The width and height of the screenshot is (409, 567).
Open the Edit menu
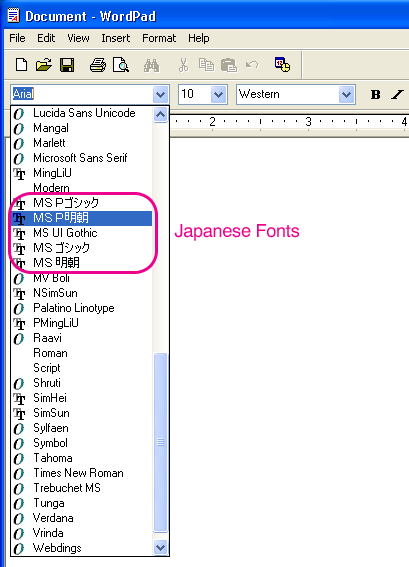coord(46,38)
